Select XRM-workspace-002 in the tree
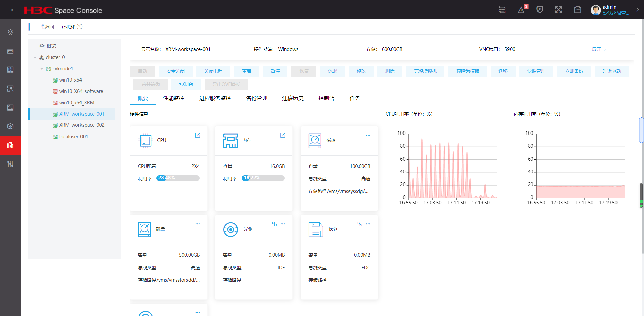This screenshot has width=644, height=316. [x=82, y=125]
